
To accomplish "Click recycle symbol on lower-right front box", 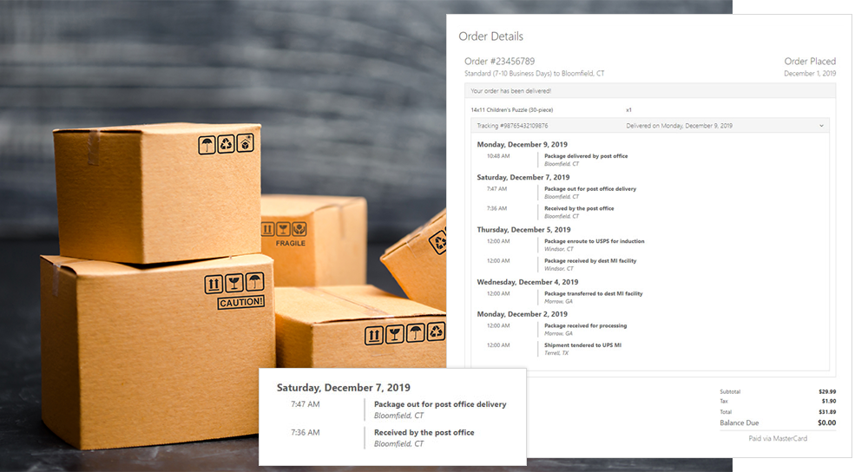I will [437, 332].
